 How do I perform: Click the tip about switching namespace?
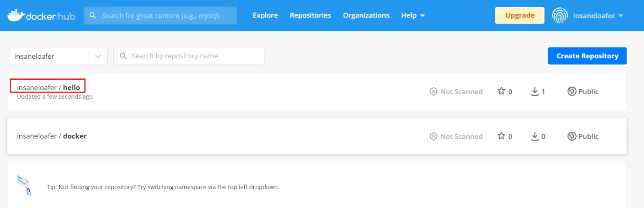point(163,187)
